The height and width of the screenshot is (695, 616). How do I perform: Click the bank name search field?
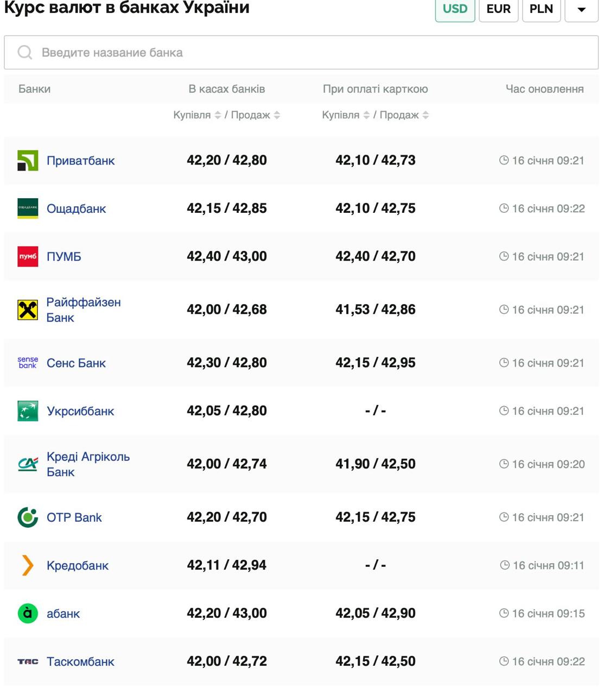coord(301,53)
